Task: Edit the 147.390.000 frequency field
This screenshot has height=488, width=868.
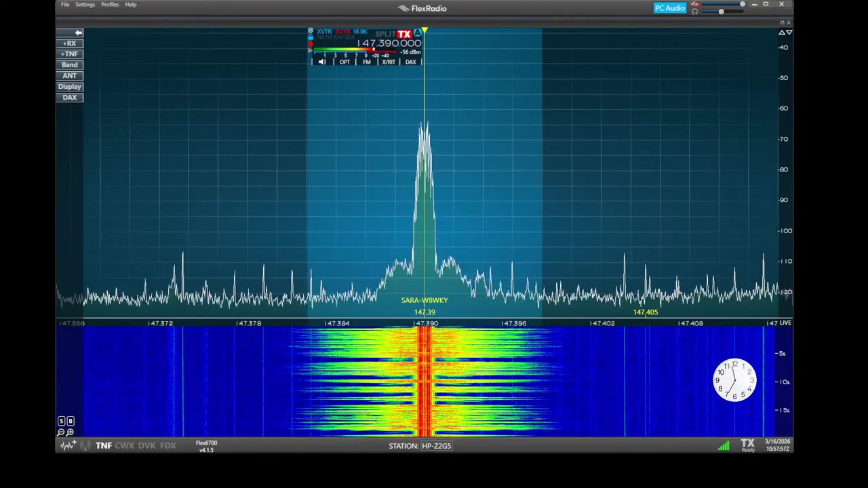Action: [389, 43]
